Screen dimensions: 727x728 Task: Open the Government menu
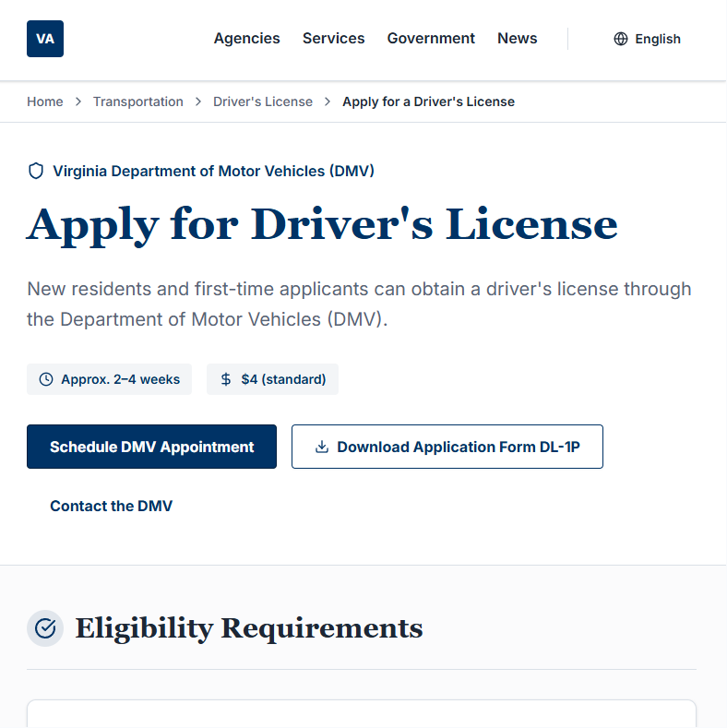(x=431, y=39)
